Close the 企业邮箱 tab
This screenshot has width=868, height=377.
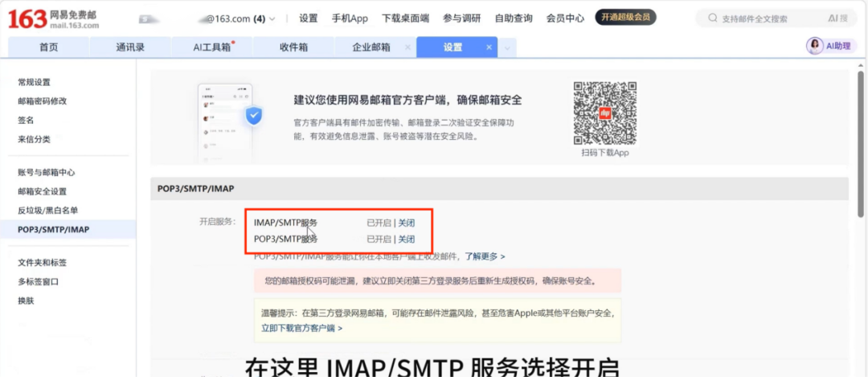[407, 47]
